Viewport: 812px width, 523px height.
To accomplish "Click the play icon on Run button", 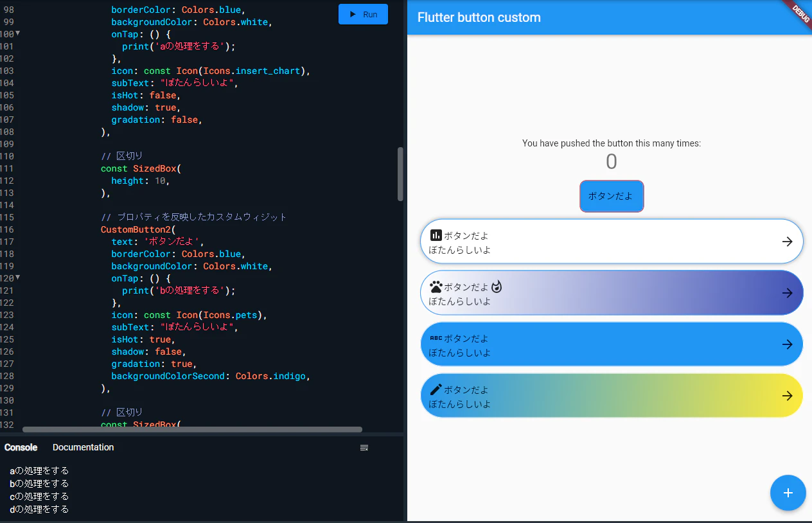I will pos(353,14).
